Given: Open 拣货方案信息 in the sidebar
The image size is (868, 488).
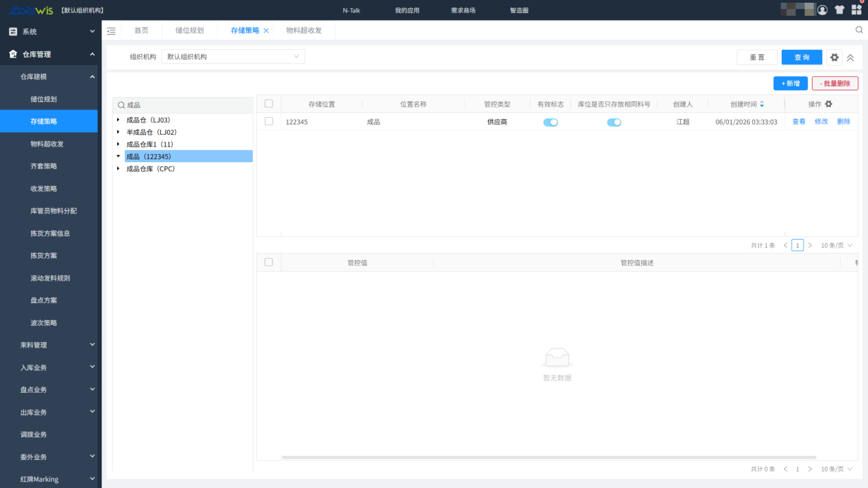Looking at the screenshot, I should pyautogui.click(x=50, y=233).
